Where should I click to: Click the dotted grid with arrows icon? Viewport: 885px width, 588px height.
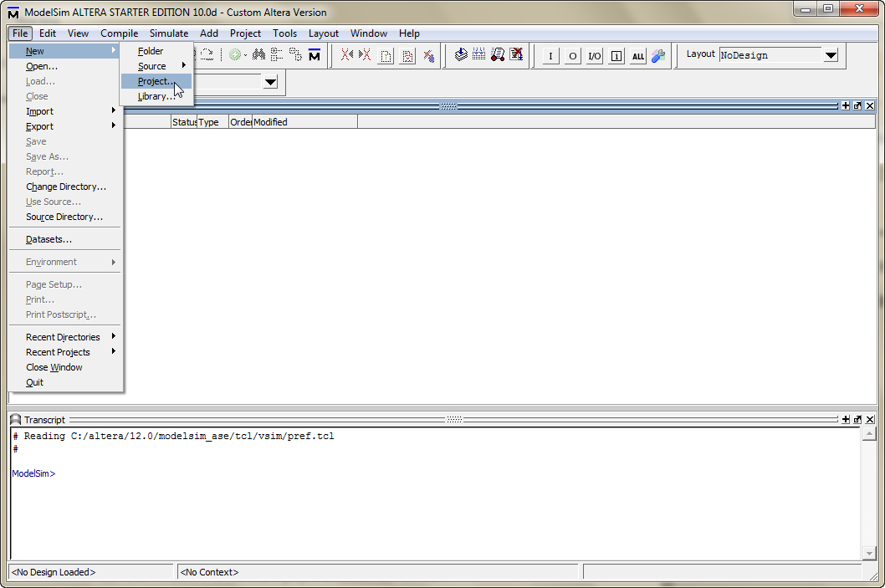click(478, 54)
